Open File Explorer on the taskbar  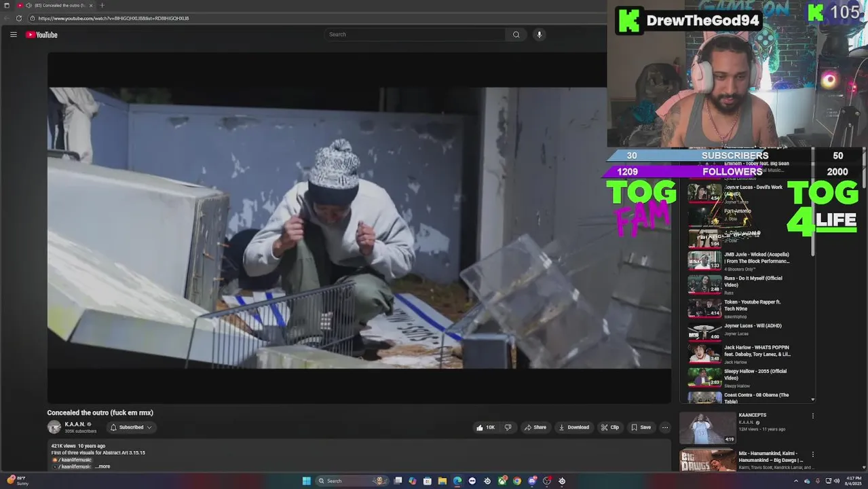442,481
